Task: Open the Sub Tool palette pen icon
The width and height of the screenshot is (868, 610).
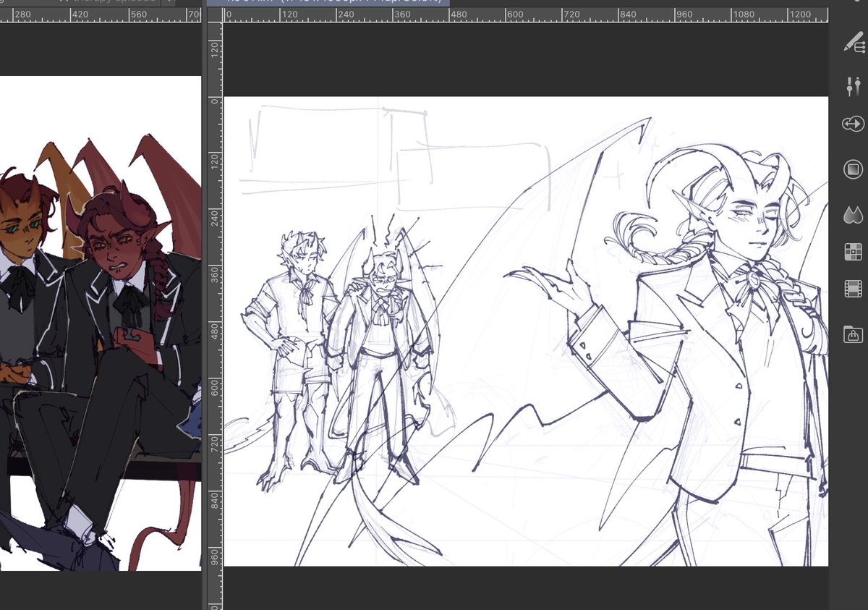Action: pos(853,43)
